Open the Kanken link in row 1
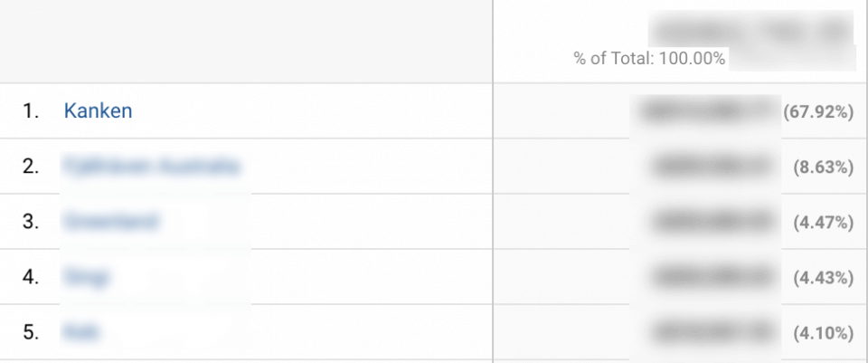 click(98, 110)
